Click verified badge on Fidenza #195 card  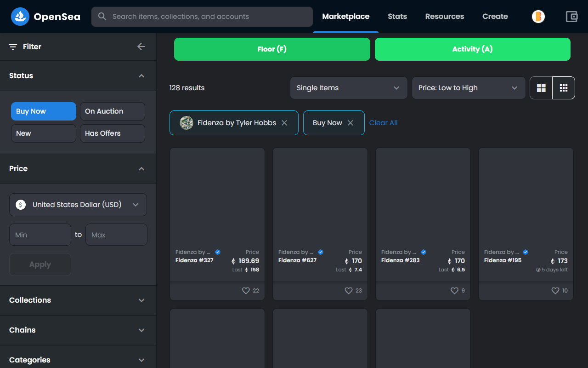(526, 252)
